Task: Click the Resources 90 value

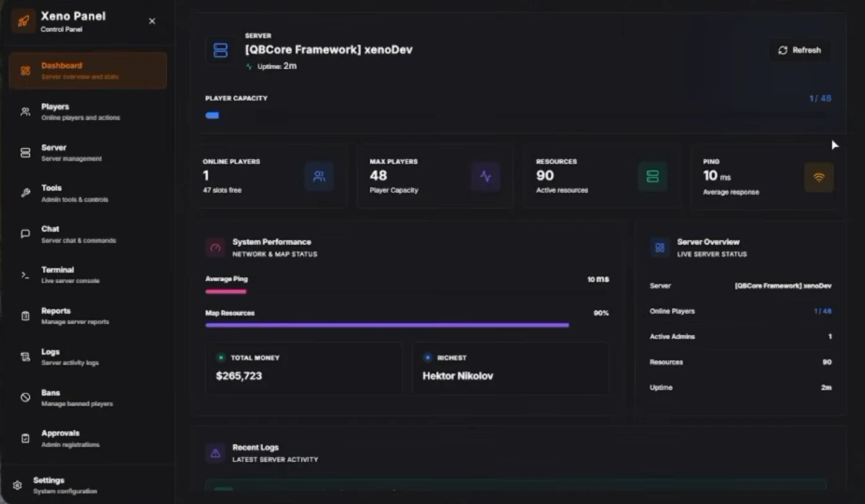Action: 545,176
